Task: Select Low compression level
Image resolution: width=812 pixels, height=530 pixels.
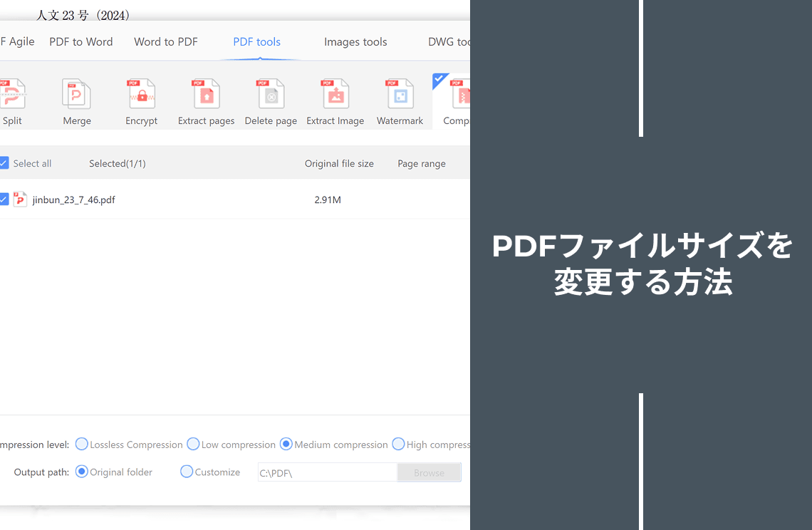Action: [x=193, y=445]
